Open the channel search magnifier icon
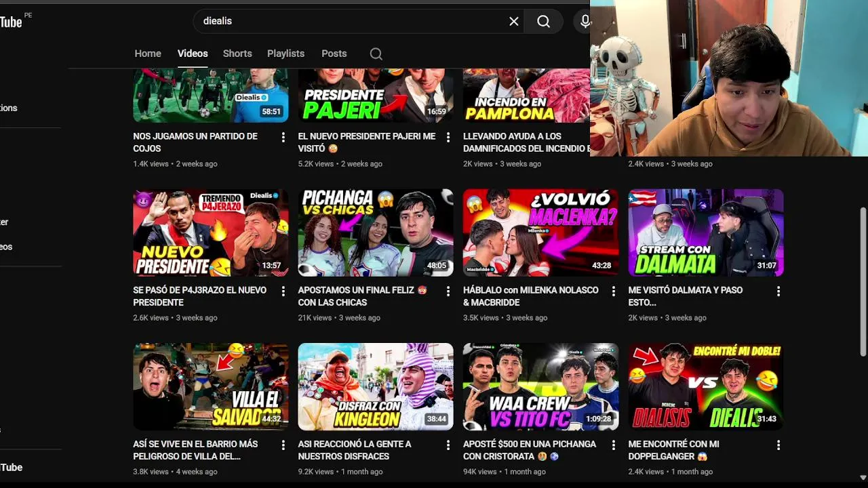 click(x=376, y=54)
